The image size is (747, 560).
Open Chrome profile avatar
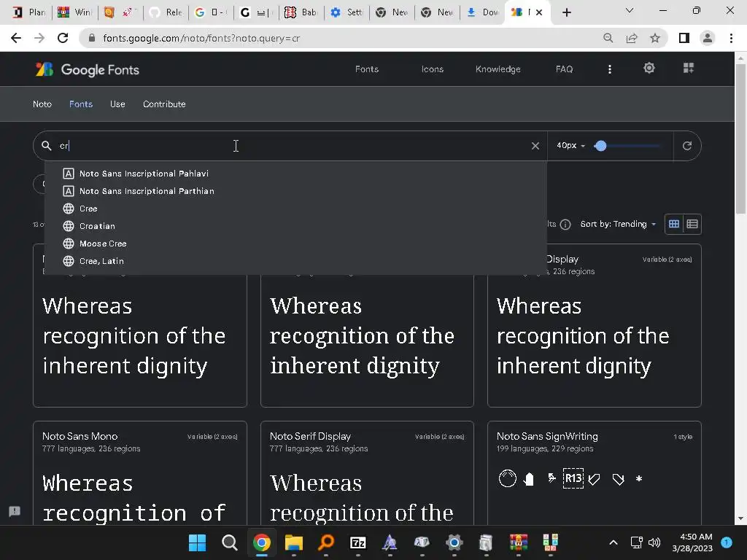pyautogui.click(x=708, y=38)
